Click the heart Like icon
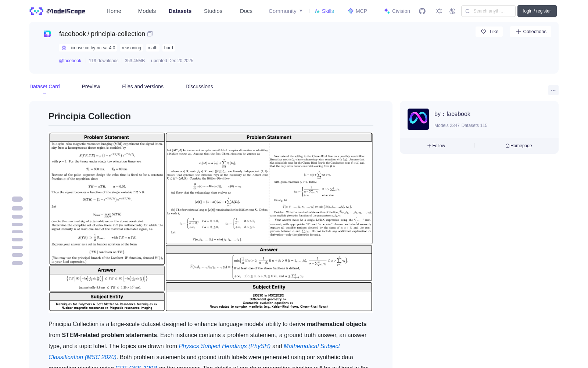This screenshot has width=588, height=368. pos(484,32)
